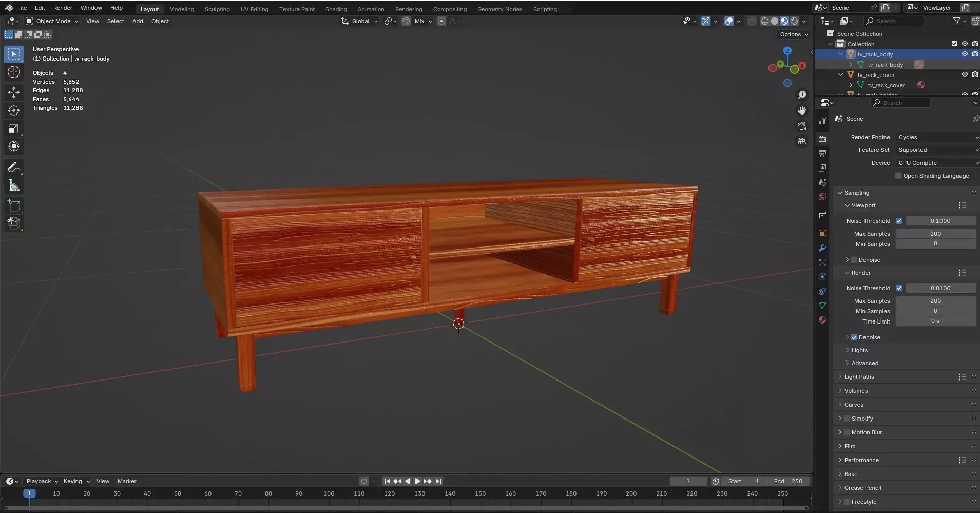Expand the Light Paths panel
The height and width of the screenshot is (513, 980).
click(859, 377)
